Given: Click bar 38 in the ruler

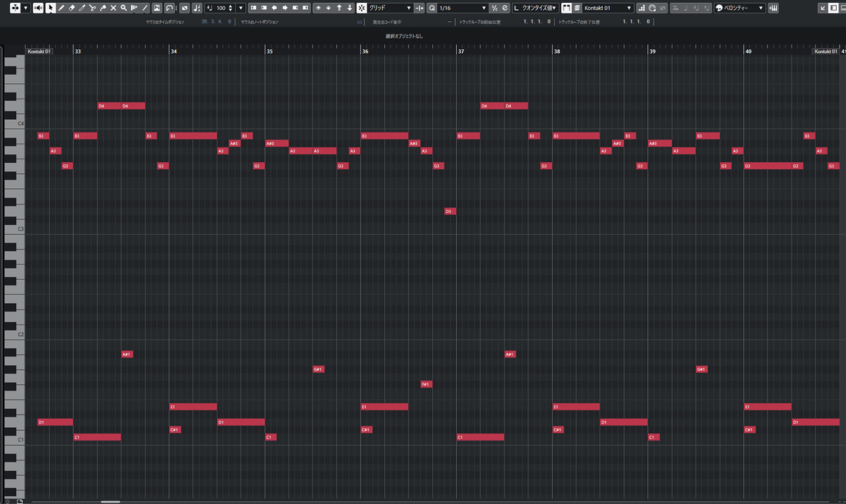Looking at the screenshot, I should tap(557, 51).
